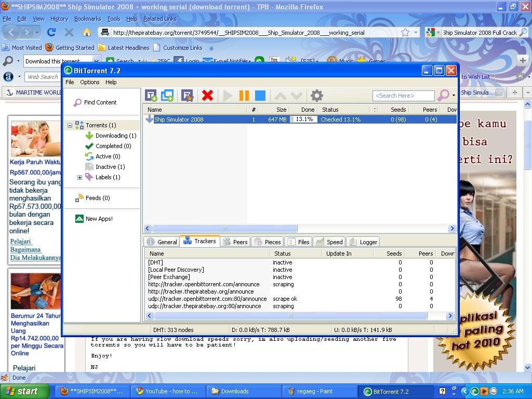Open the Windows start button
Screen dimensions: 532x399
24,391
